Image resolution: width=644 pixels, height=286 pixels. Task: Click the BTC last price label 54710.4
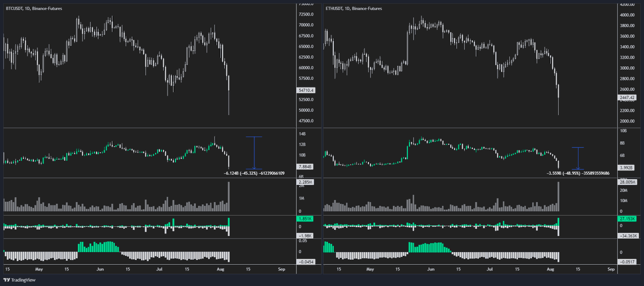click(307, 91)
